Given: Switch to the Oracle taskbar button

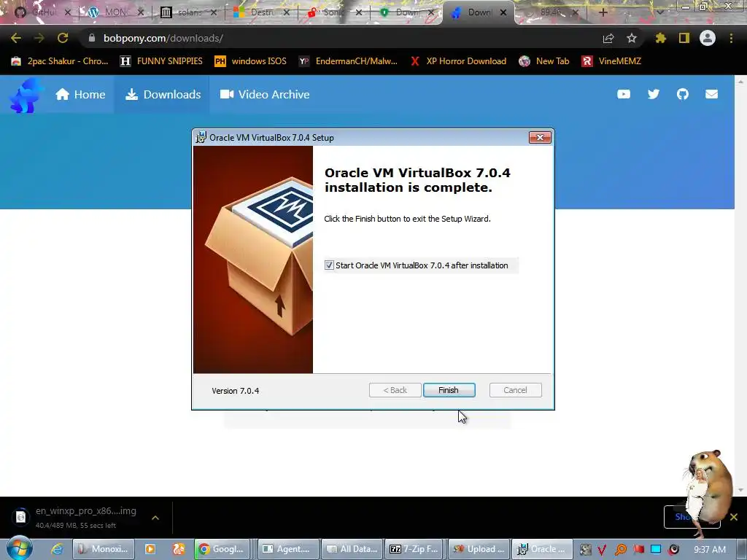Looking at the screenshot, I should click(x=542, y=549).
